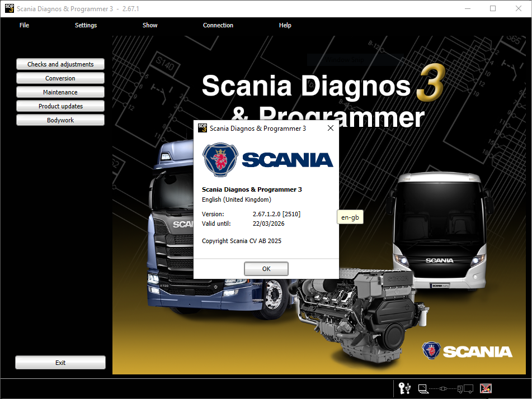Open Checks and adjustments
The image size is (532, 399).
pos(60,64)
